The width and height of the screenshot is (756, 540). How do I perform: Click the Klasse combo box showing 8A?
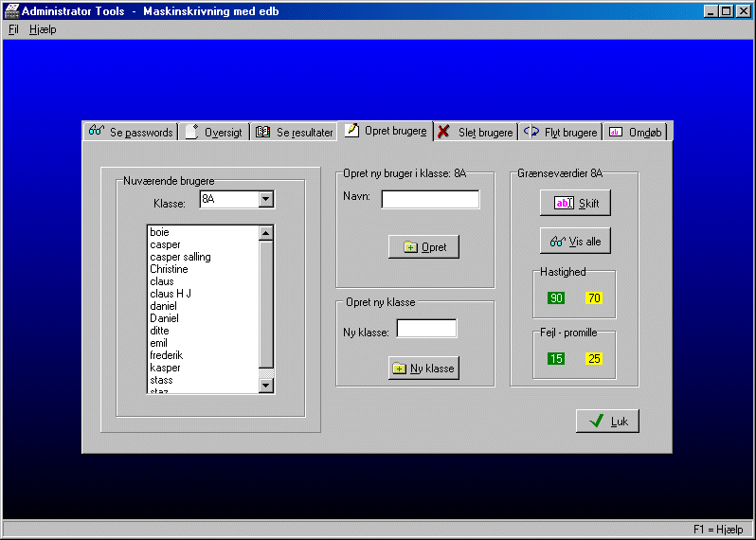(237, 199)
